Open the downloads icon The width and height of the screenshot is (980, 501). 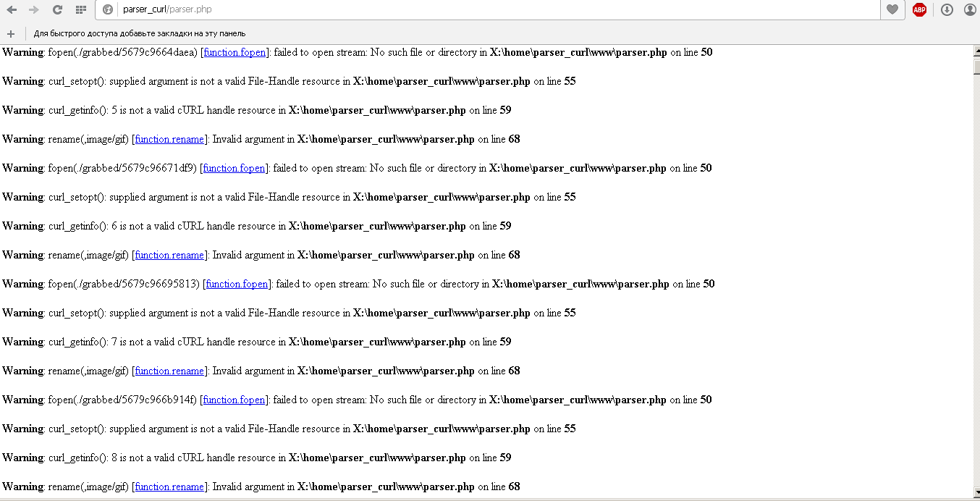947,9
